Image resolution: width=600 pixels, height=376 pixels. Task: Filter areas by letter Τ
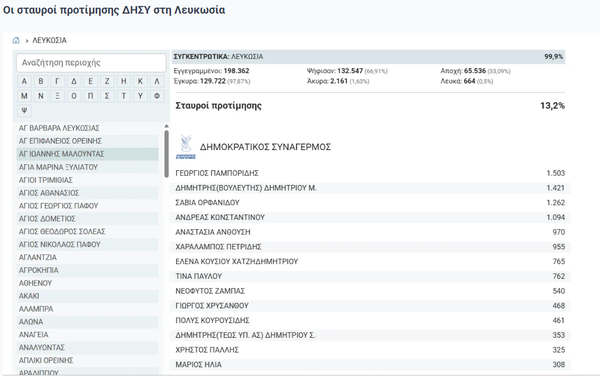(124, 96)
